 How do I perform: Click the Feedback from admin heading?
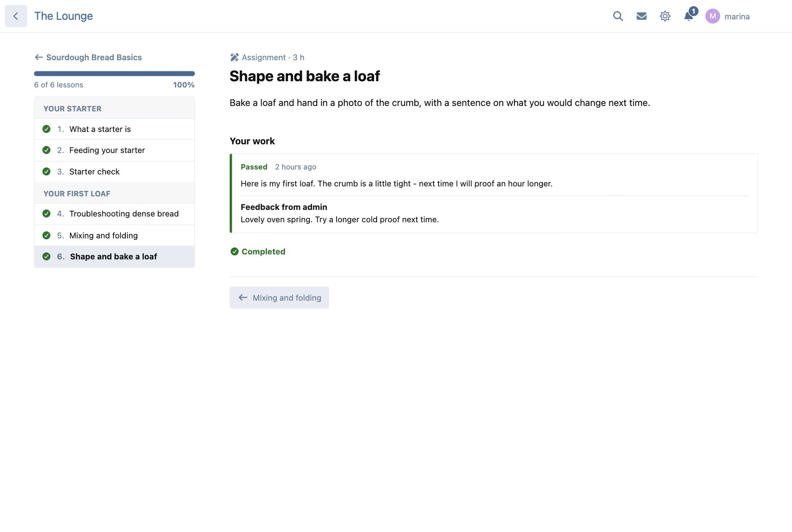(284, 207)
